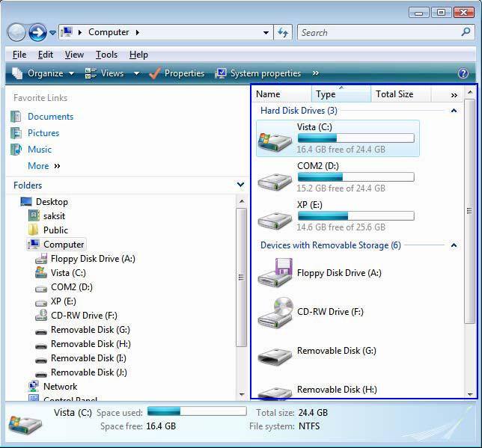Select Floppy Disk Drive (A:) in tree

click(93, 259)
